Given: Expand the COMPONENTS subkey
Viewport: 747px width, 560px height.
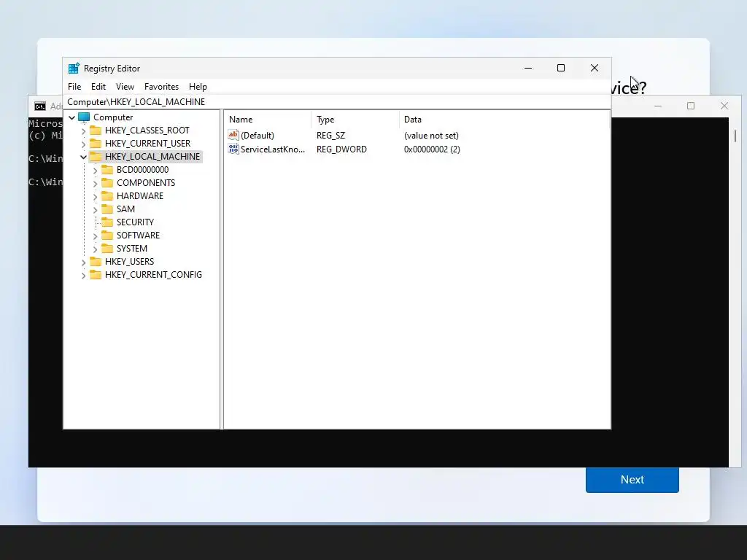Looking at the screenshot, I should (96, 183).
